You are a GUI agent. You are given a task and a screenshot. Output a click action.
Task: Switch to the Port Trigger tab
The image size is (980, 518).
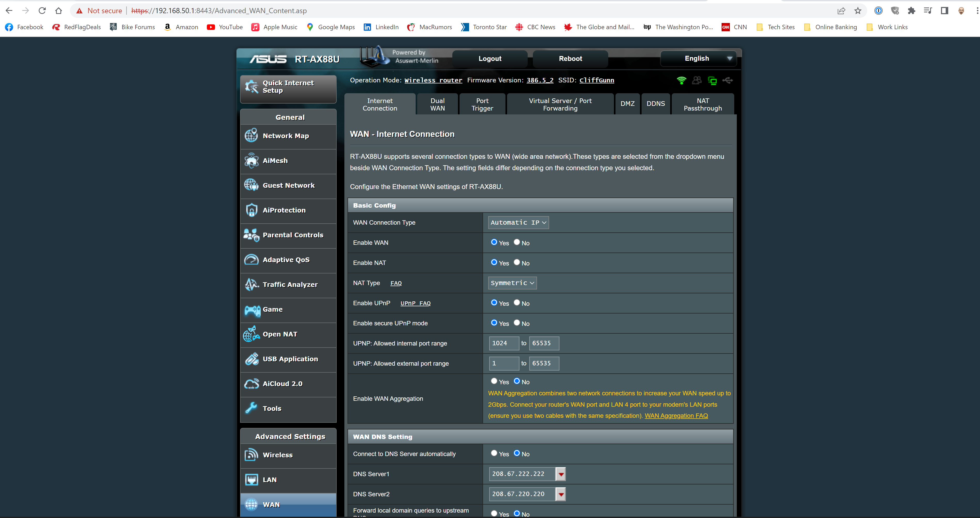pyautogui.click(x=482, y=104)
